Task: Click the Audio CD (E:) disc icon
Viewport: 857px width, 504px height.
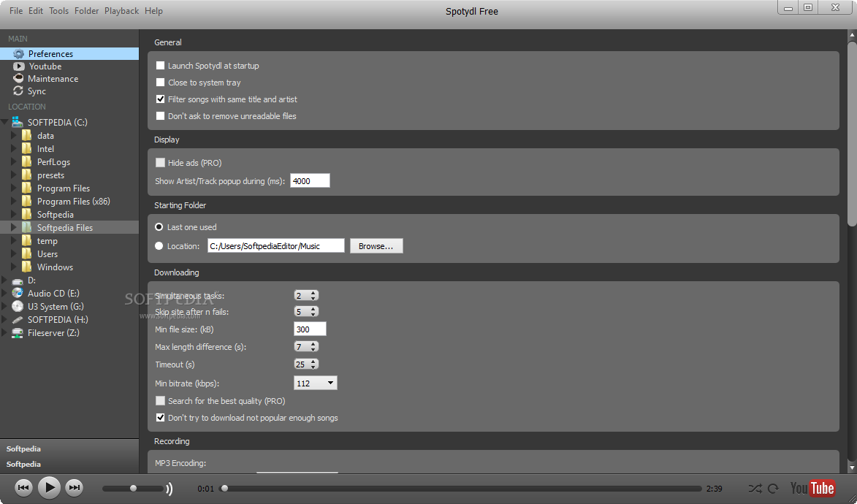Action: pyautogui.click(x=18, y=293)
